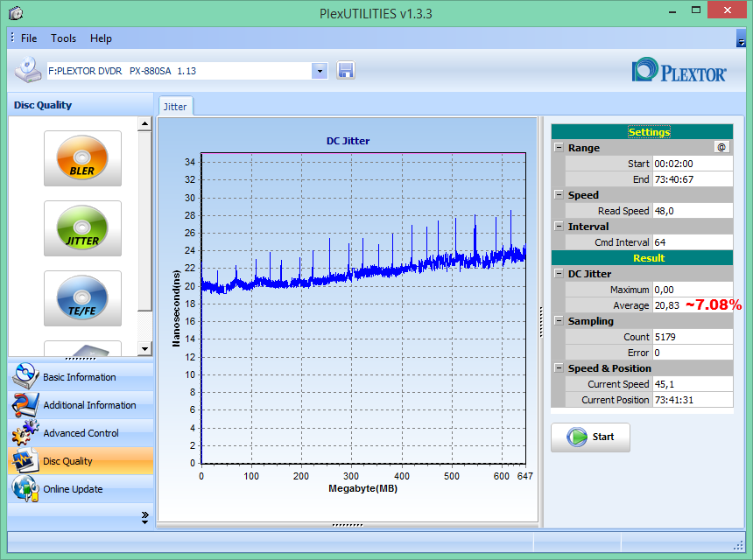Click the Start button
753x560 pixels.
pos(590,437)
